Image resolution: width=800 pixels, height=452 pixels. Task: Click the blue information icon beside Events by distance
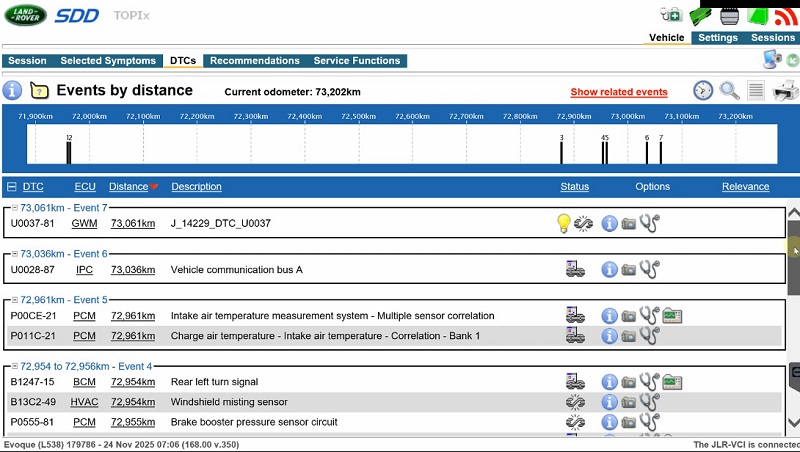point(12,90)
